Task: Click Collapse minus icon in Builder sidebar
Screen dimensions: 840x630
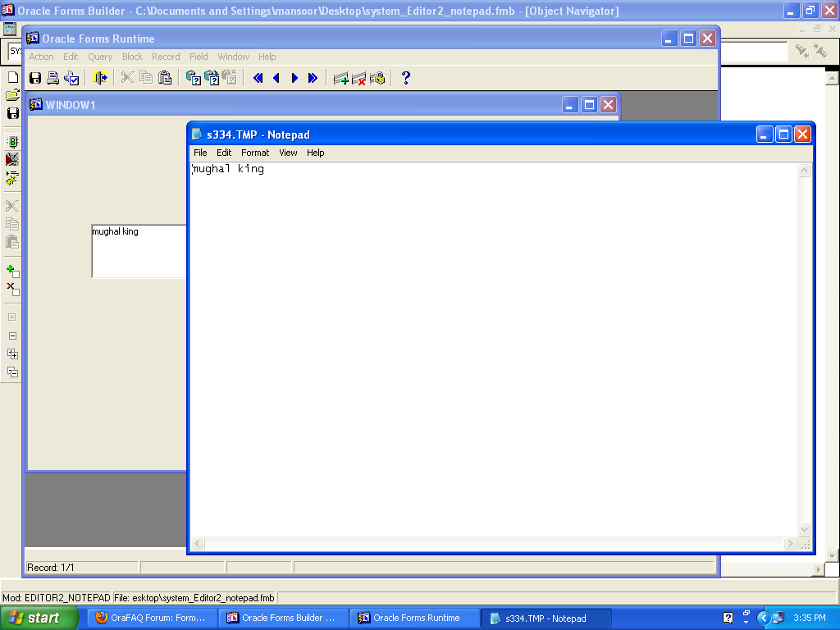Action: (x=12, y=336)
